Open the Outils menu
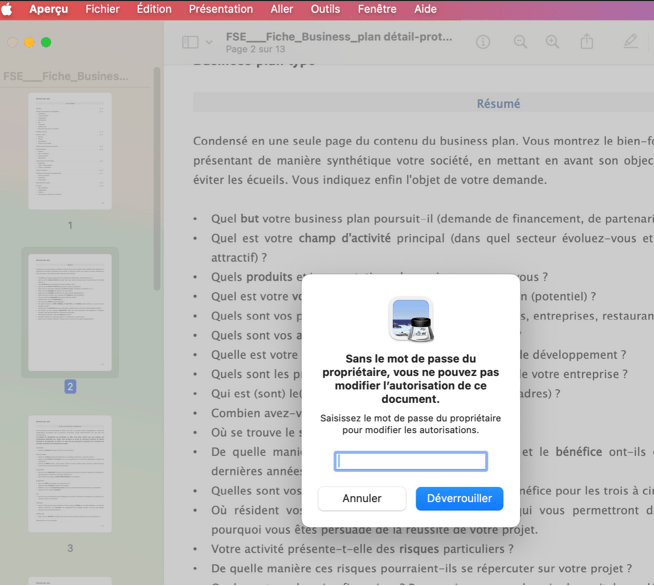654x586 pixels. click(x=325, y=9)
